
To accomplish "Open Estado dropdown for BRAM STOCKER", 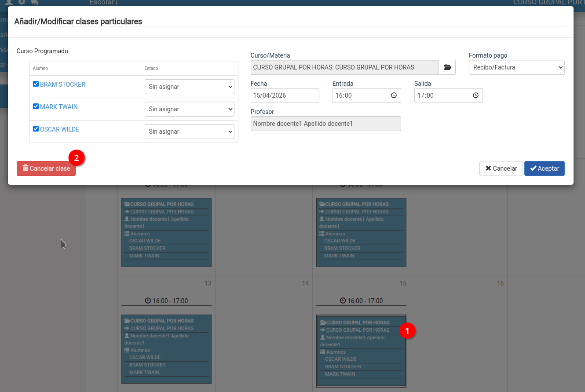I will click(x=189, y=87).
